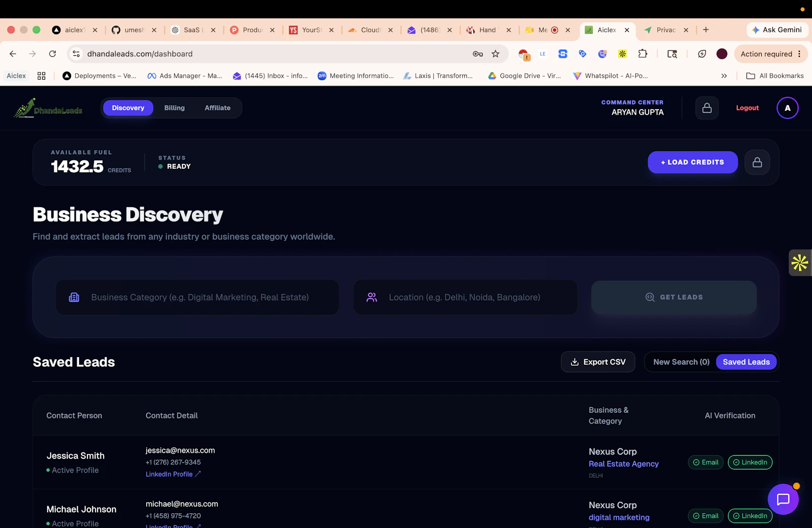Open the Chrome three-dot menu

pos(799,54)
